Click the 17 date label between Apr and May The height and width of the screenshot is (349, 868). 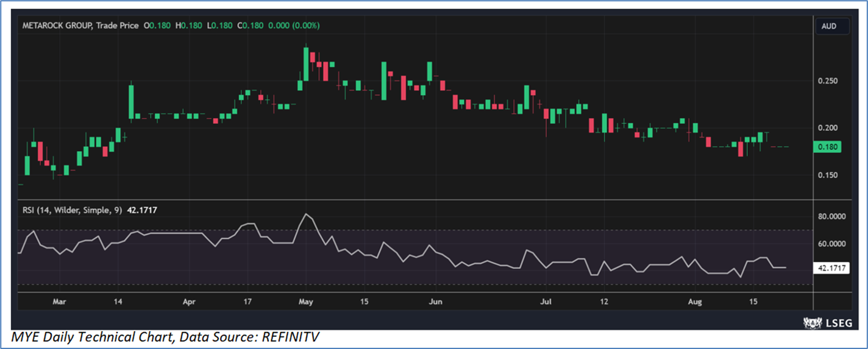point(247,301)
